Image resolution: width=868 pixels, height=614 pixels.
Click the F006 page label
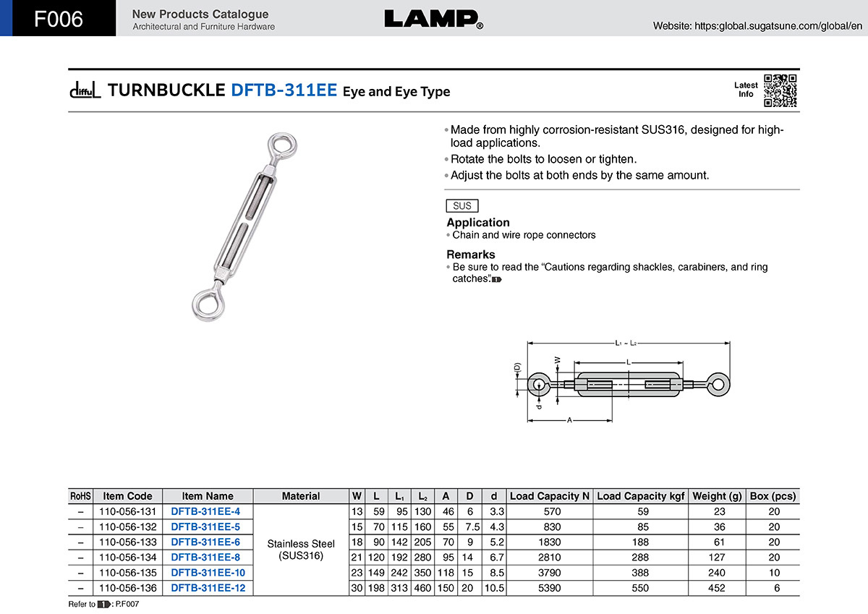pyautogui.click(x=59, y=19)
